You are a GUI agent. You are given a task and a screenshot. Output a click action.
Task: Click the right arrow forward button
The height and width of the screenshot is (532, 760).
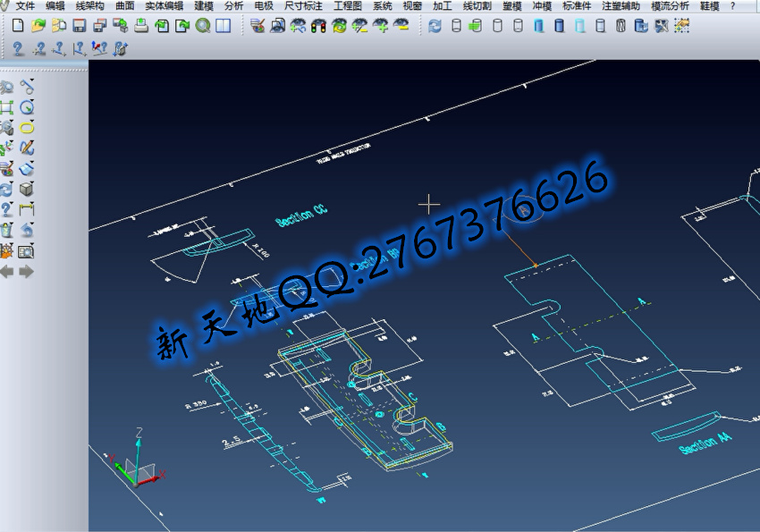coord(27,271)
